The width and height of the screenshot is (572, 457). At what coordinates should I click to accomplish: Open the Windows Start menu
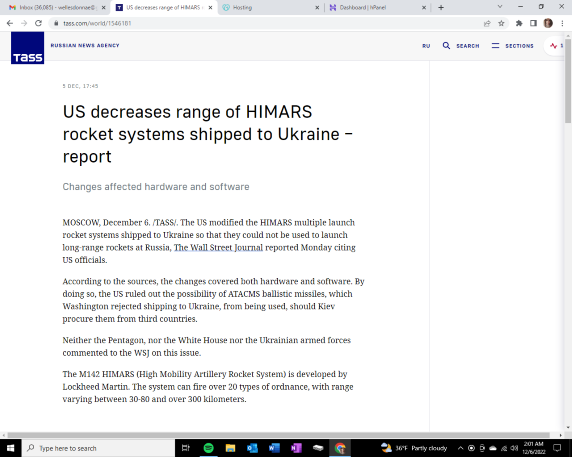coord(11,448)
